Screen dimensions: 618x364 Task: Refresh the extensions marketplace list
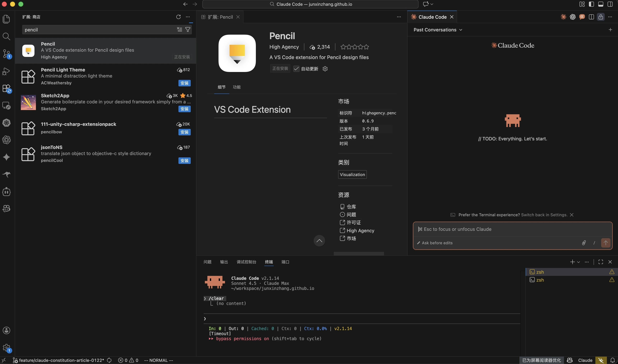point(178,17)
